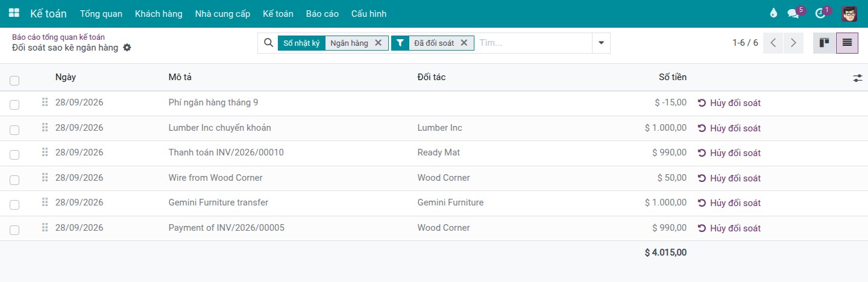Click Hủy đối soát for Lumber Inc row
This screenshot has width=868, height=282.
[729, 128]
